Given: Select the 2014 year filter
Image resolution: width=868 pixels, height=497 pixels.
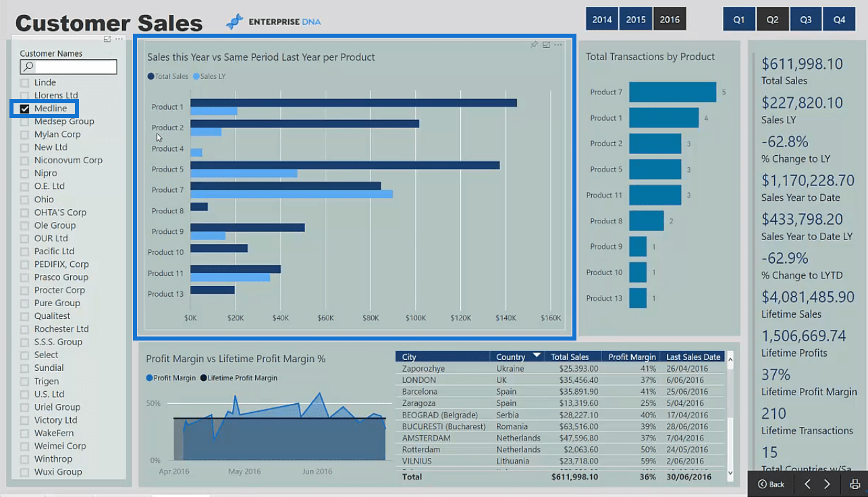Looking at the screenshot, I should (602, 20).
